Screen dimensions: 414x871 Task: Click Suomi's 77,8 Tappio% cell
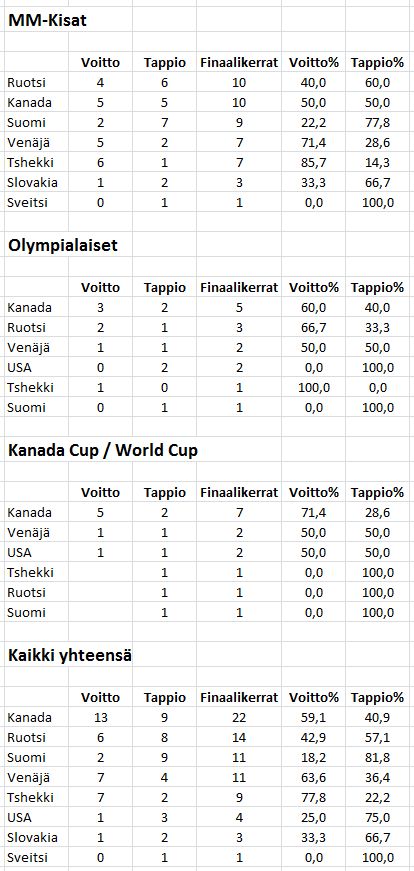pos(377,123)
